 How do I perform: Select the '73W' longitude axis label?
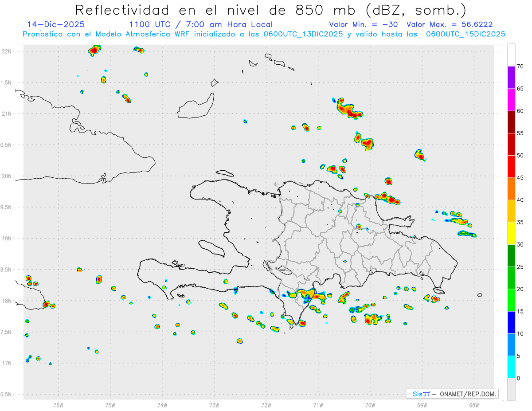[214, 404]
